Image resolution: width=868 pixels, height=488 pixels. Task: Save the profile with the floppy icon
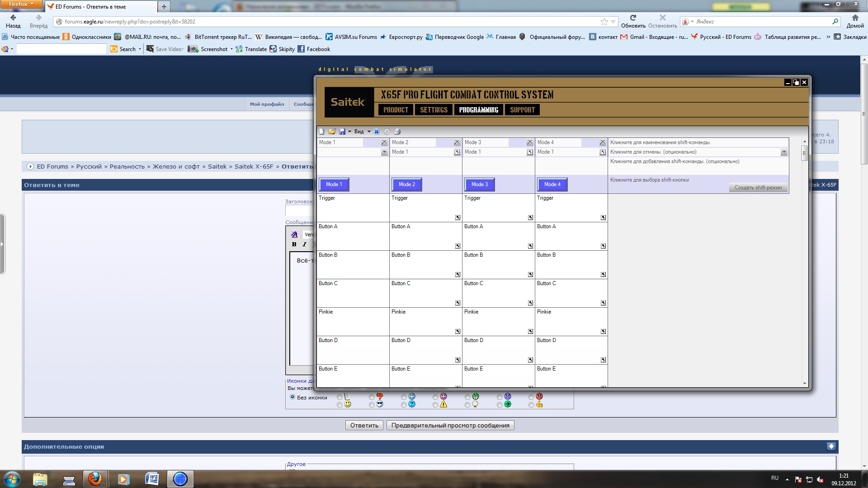point(342,131)
